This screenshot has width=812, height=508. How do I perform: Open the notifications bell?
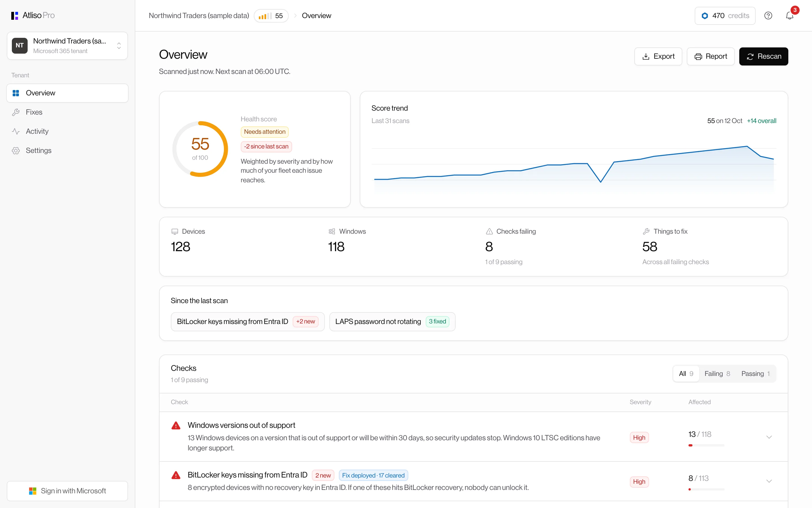click(x=789, y=16)
